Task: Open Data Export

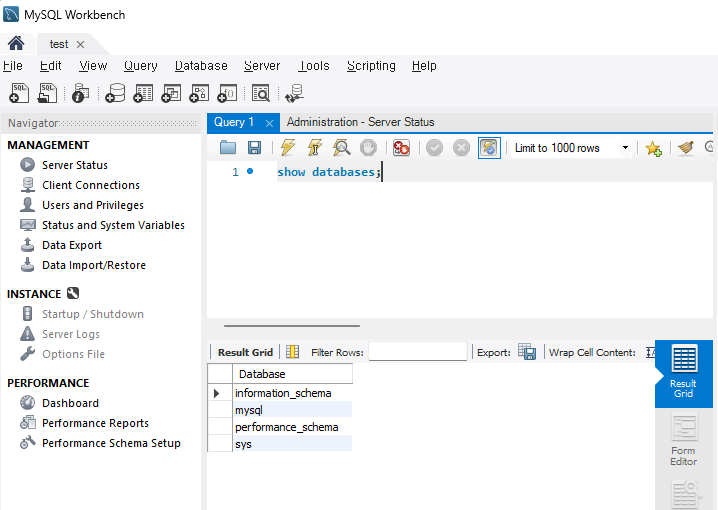Action: point(72,245)
